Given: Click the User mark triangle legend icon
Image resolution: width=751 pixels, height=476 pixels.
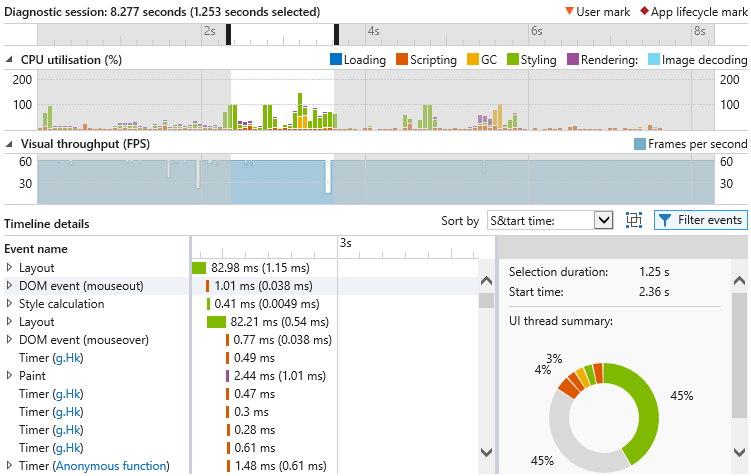Looking at the screenshot, I should point(569,12).
